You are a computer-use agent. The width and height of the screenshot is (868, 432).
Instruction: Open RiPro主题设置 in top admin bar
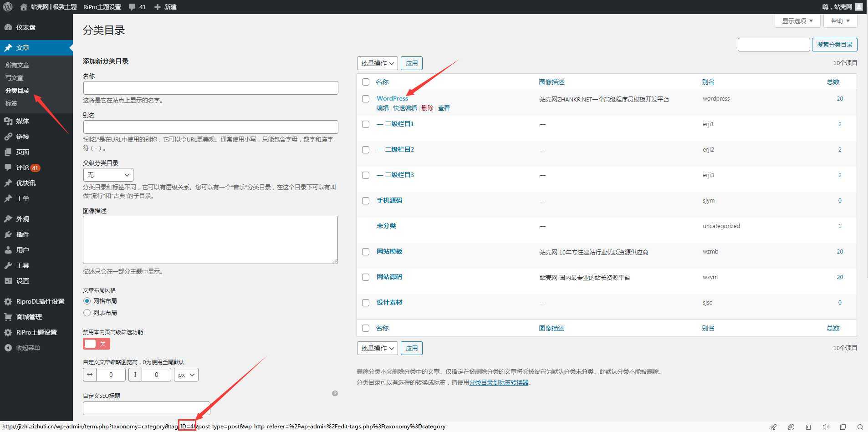point(102,7)
